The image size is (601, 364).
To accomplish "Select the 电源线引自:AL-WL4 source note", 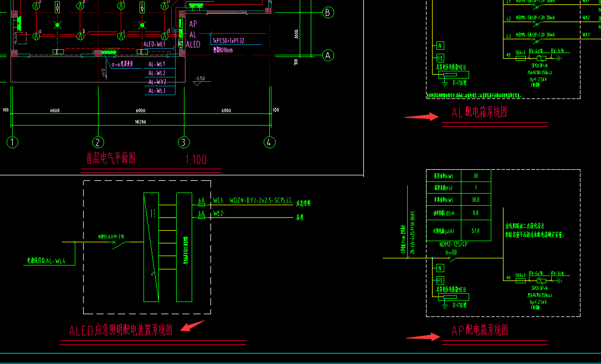I will click(x=46, y=261).
